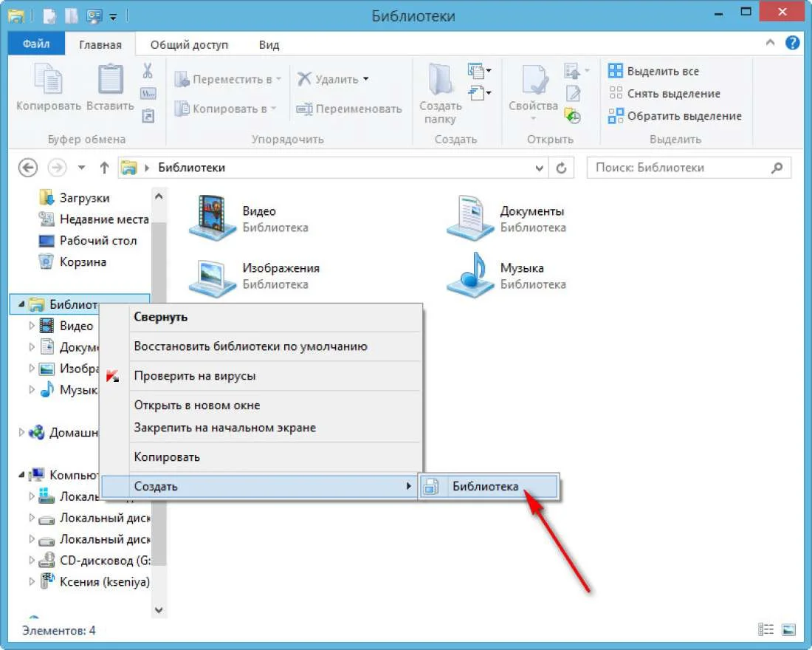812x650 pixels.
Task: Open the Документы library icon
Action: (x=469, y=218)
